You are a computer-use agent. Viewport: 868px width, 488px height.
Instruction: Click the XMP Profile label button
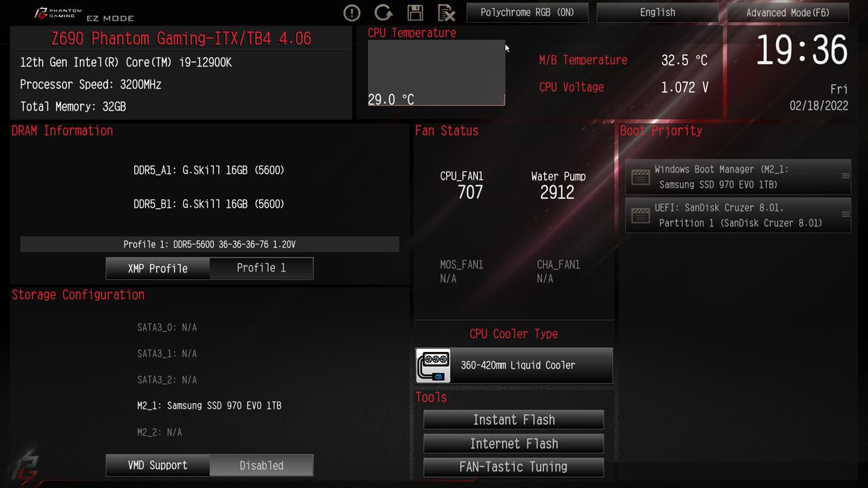(x=158, y=268)
